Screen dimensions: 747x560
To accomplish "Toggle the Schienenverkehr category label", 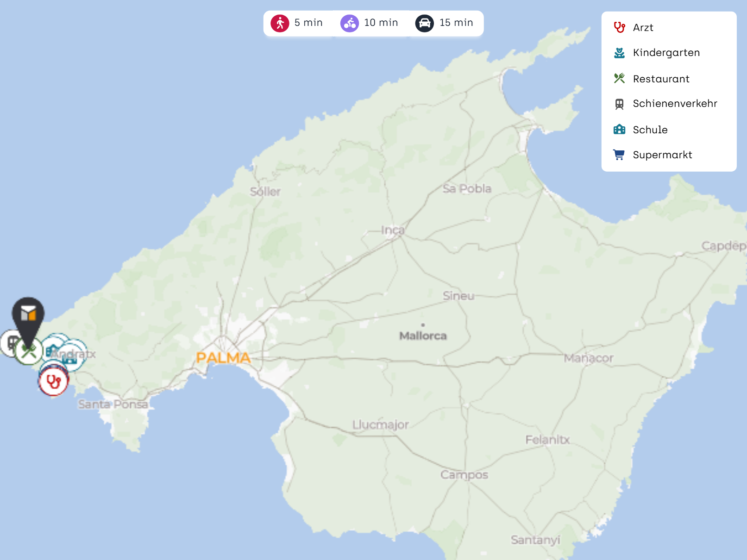I will coord(675,104).
